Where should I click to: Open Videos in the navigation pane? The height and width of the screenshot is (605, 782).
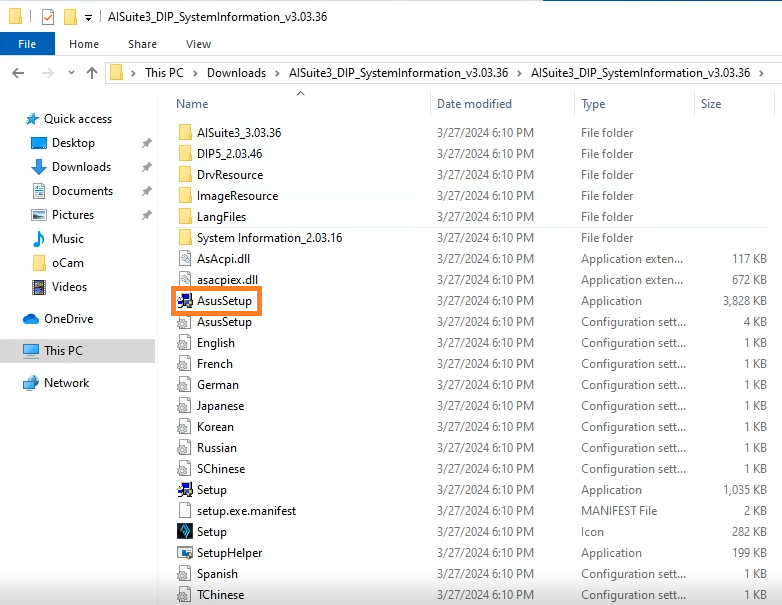pos(59,286)
